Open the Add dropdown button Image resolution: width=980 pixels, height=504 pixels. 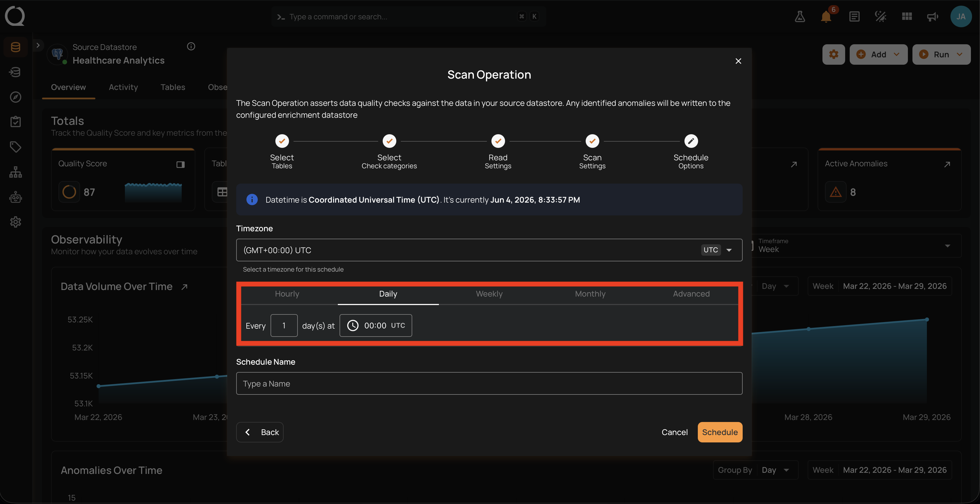click(878, 54)
